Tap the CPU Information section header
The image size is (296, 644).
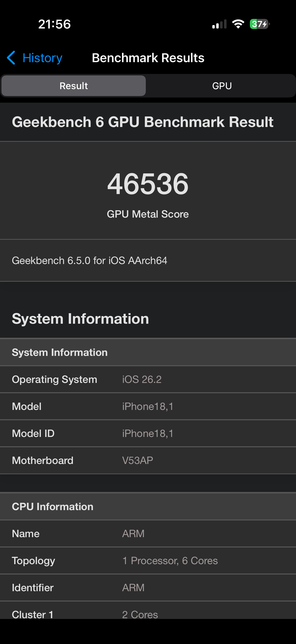[x=148, y=507]
